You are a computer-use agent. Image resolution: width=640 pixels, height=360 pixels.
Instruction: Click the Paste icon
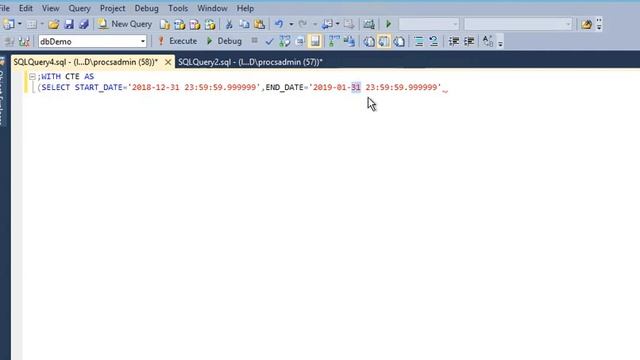pyautogui.click(x=259, y=24)
